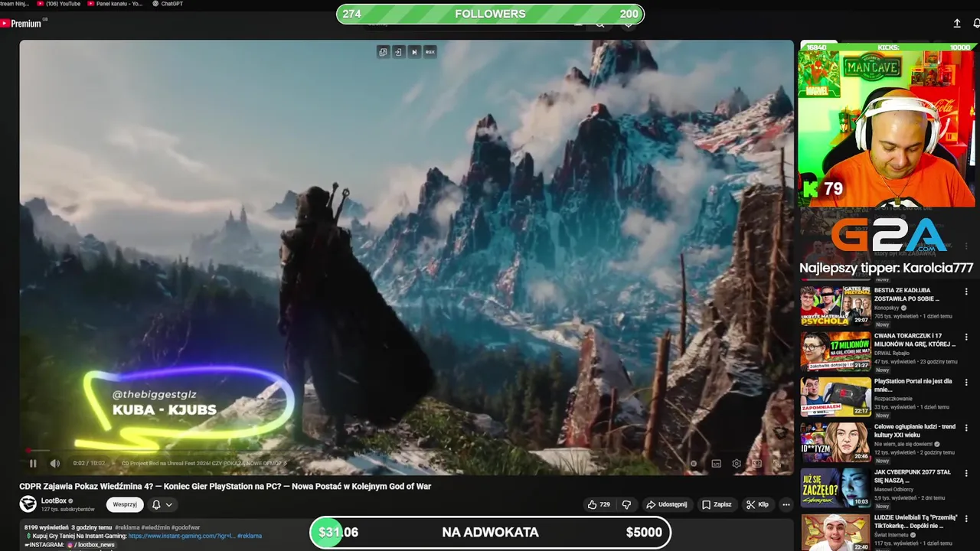Image resolution: width=980 pixels, height=551 pixels.
Task: Switch to the '(106) YouTube' browser tab
Action: coord(58,4)
